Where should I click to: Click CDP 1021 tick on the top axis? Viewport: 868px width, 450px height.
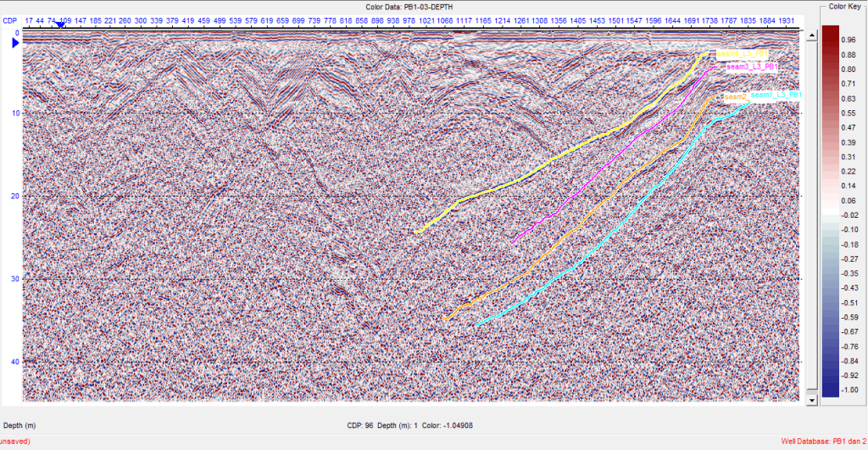(x=426, y=18)
